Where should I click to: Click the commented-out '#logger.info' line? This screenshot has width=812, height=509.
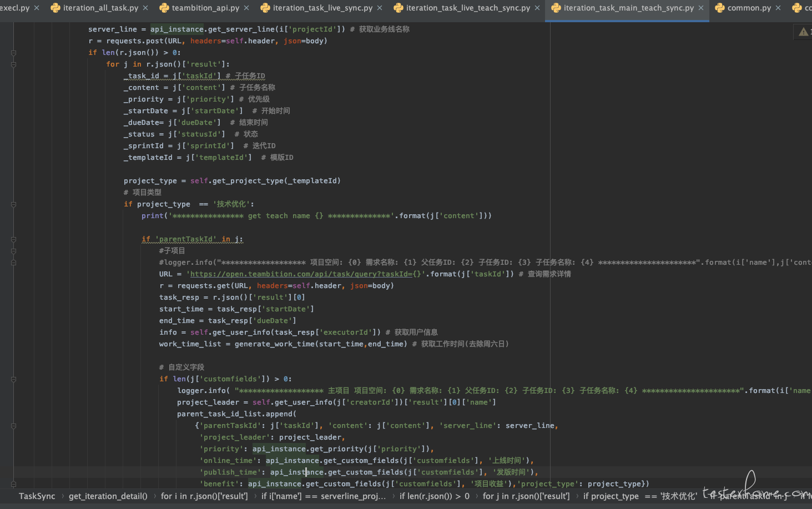(x=485, y=263)
